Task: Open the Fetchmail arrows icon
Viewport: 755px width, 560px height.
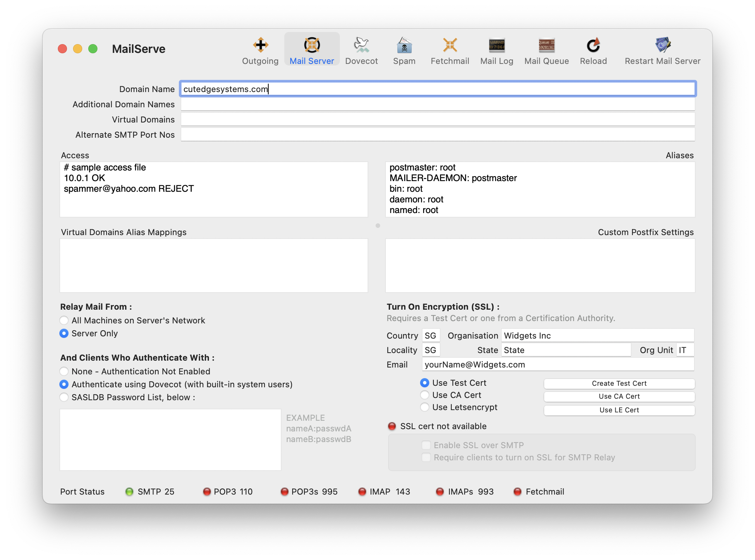Action: (450, 46)
